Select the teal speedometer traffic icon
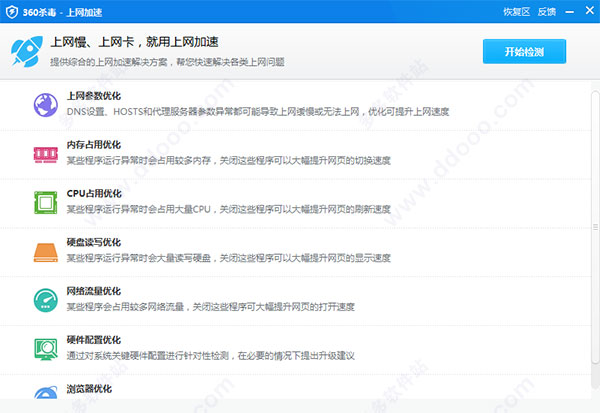Screen dimensions: 600x413 46,300
